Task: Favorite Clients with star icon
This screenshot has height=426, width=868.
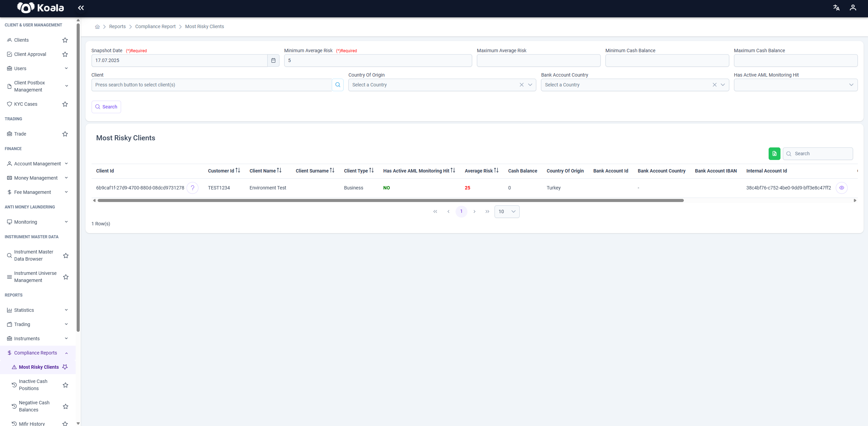Action: pos(65,40)
